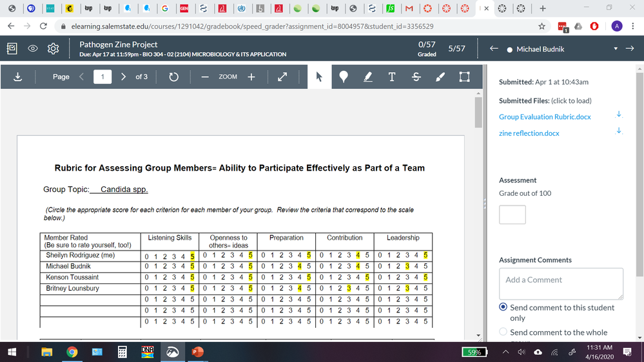The image size is (644, 362).
Task: Toggle the eye visibility icon in header
Action: [x=32, y=49]
